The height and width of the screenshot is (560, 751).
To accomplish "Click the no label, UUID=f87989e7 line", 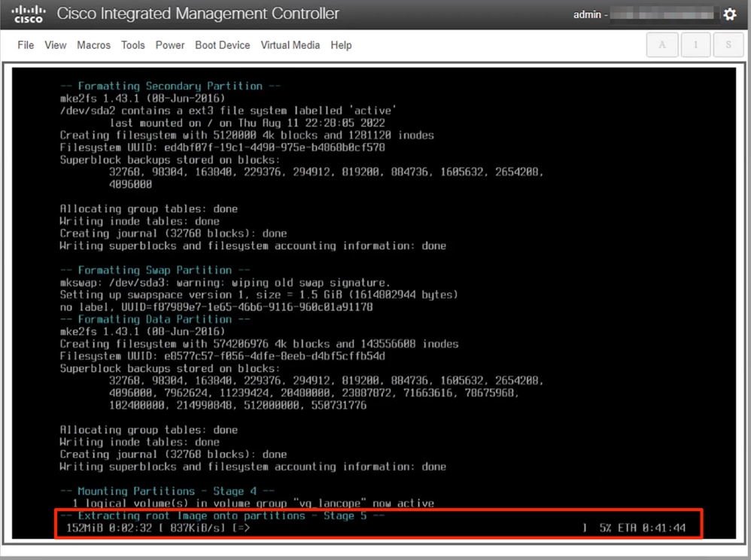I will [216, 307].
